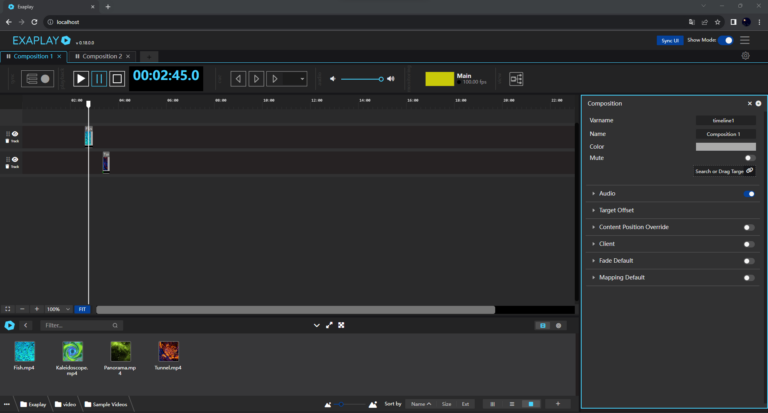Click the expand arrows in asset browser

point(329,325)
